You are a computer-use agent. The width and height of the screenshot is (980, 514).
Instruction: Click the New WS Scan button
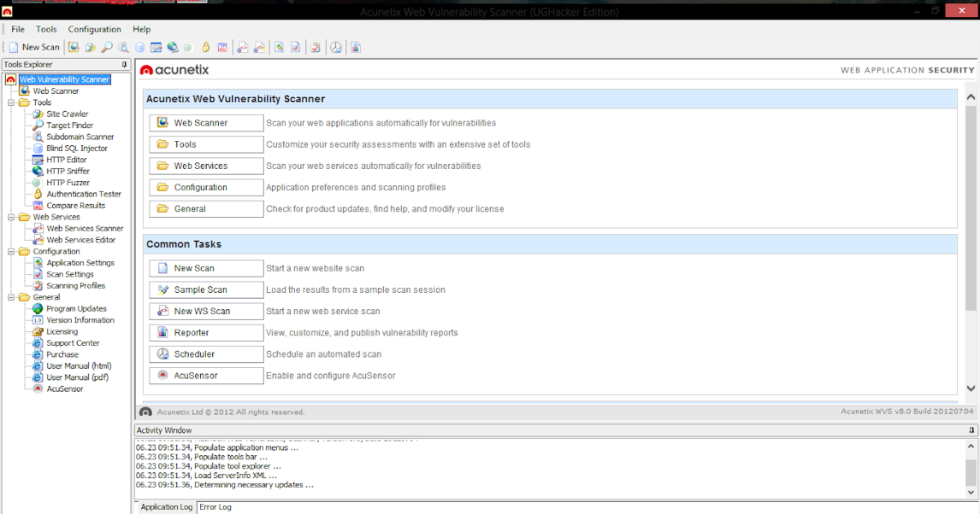[206, 312]
